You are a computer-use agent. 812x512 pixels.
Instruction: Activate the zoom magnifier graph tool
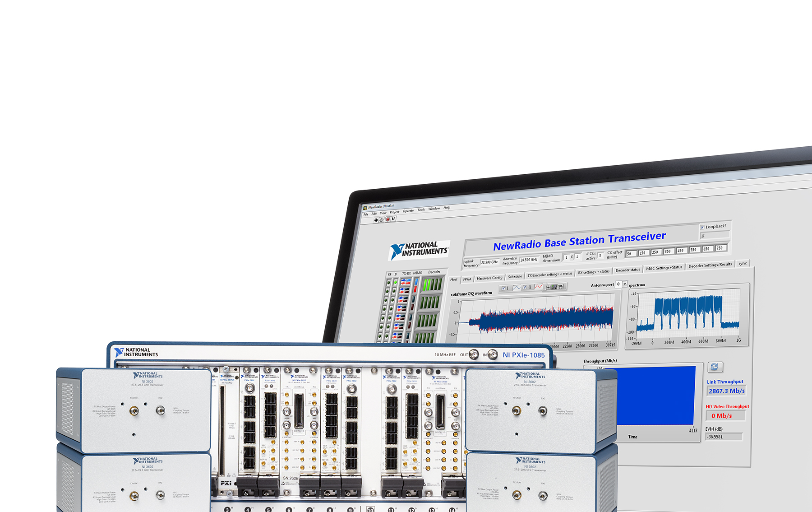click(x=554, y=287)
